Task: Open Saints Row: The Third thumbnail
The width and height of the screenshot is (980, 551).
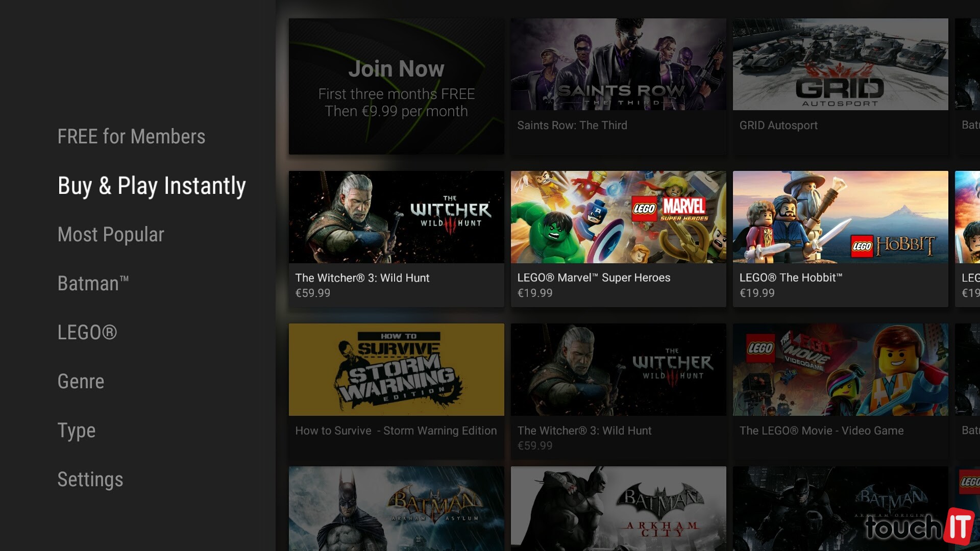Action: click(x=618, y=65)
